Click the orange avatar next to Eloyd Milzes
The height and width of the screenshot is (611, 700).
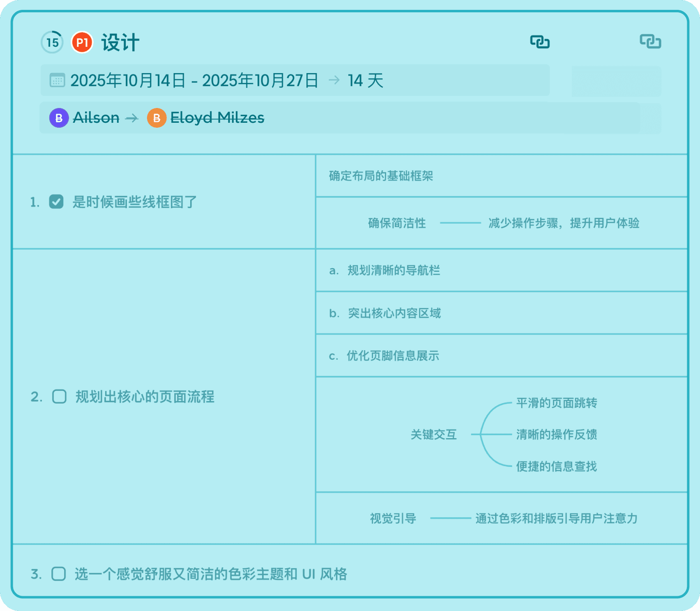[157, 118]
